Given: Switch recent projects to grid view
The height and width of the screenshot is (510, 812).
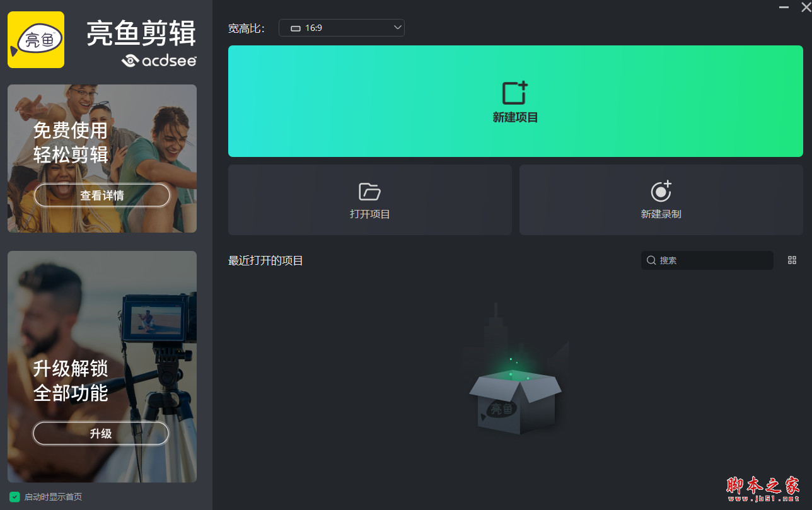Looking at the screenshot, I should point(792,260).
